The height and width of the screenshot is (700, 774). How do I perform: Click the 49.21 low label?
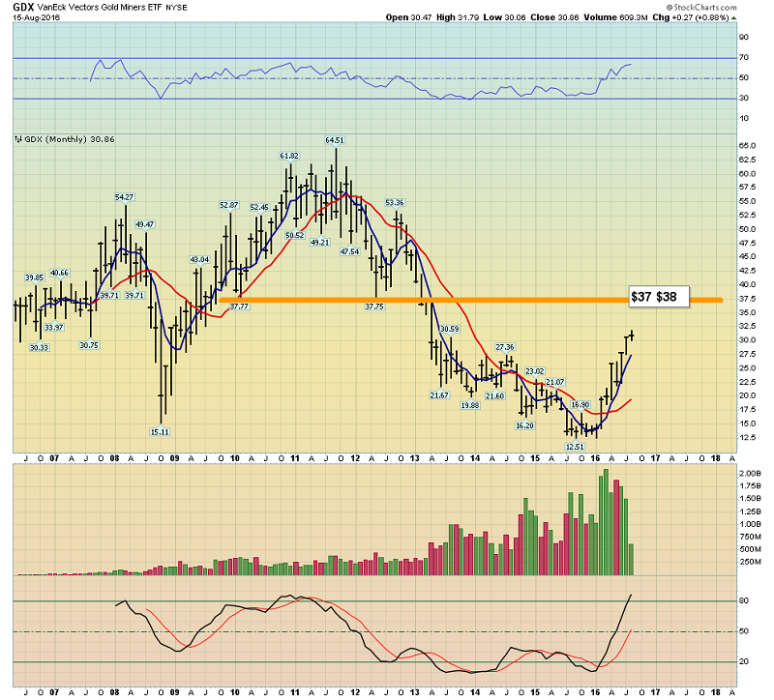[x=320, y=243]
